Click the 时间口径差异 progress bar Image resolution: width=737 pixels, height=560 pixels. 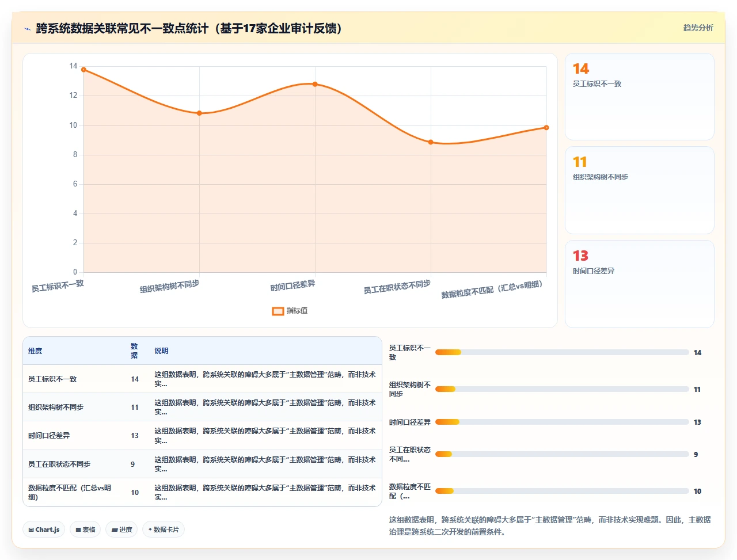[562, 422]
